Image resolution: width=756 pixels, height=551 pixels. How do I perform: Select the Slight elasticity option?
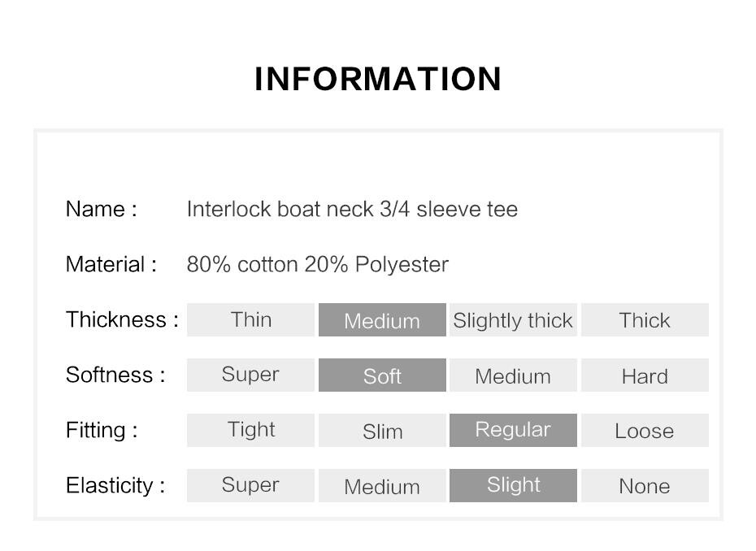click(x=513, y=485)
